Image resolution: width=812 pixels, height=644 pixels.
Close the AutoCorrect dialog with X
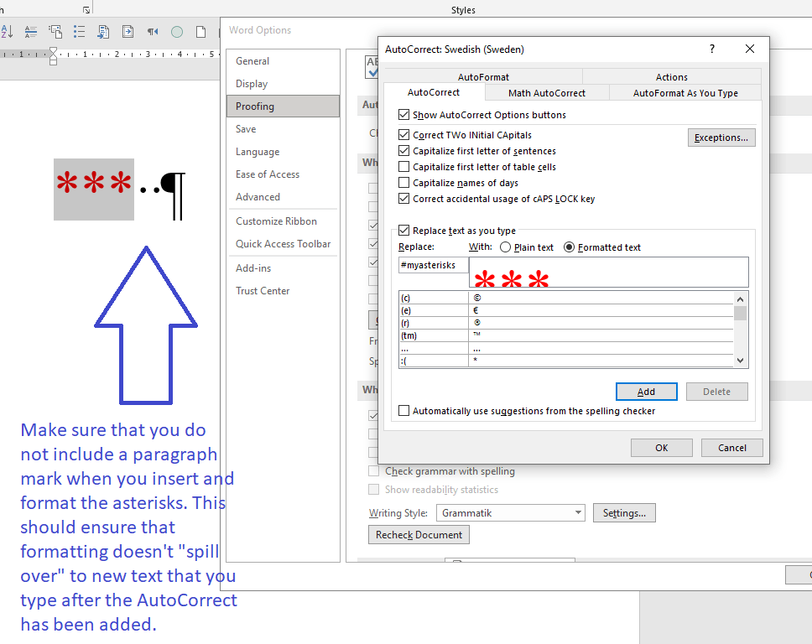click(x=749, y=49)
